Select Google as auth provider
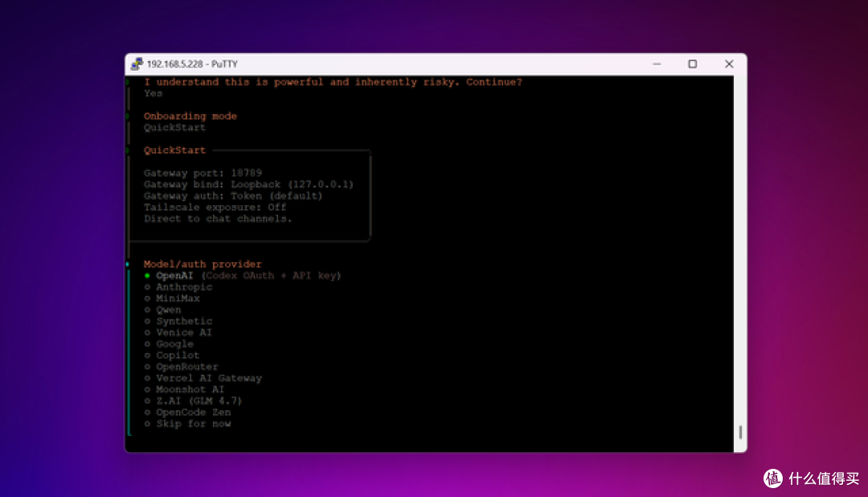Image resolution: width=868 pixels, height=497 pixels. tap(169, 343)
